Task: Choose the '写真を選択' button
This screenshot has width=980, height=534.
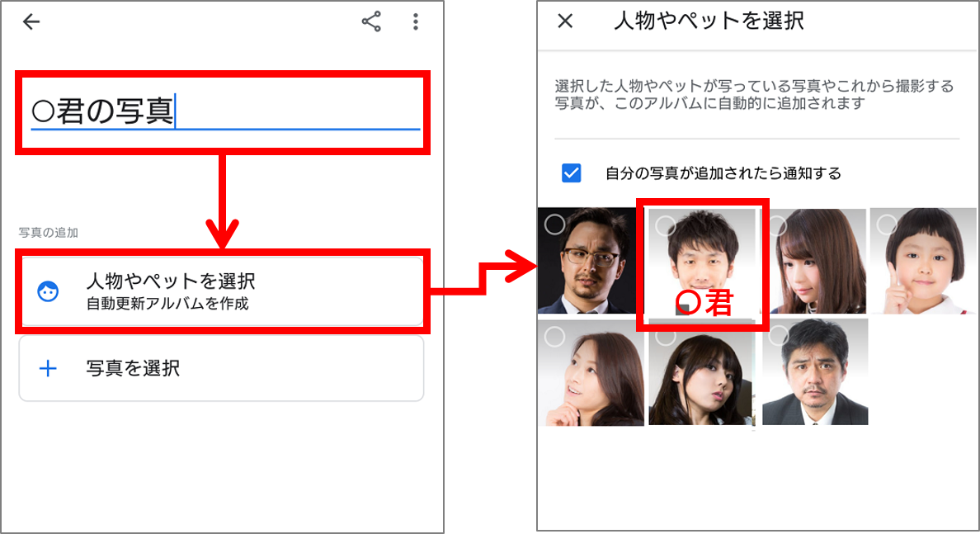Action: tap(221, 368)
